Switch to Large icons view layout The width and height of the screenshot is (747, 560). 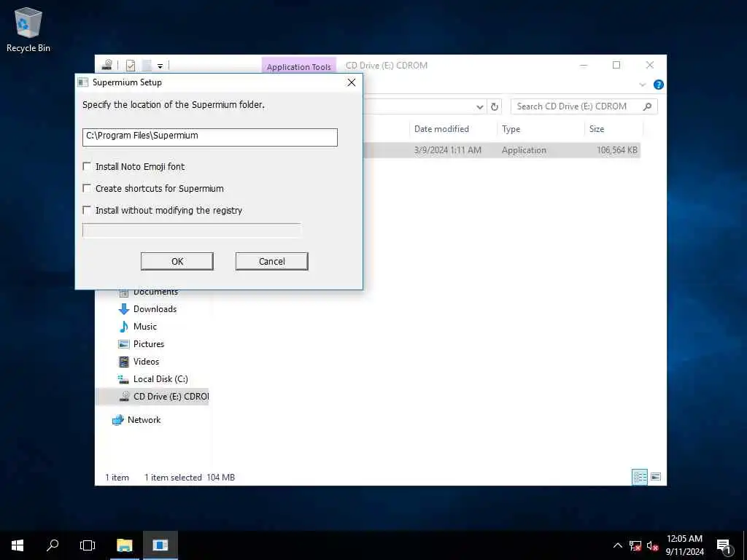[x=656, y=477]
